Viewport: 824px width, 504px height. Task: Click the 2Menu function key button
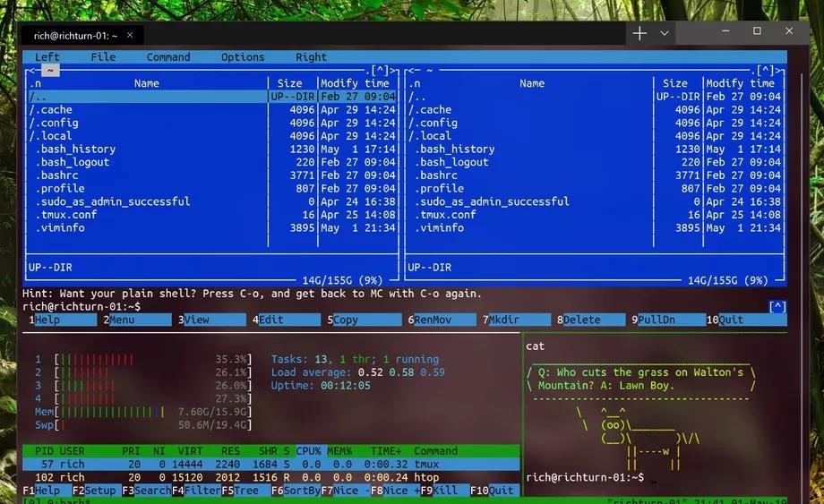[137, 320]
